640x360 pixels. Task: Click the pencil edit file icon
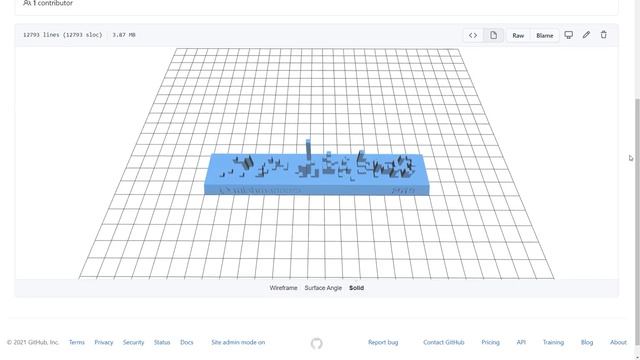click(586, 35)
